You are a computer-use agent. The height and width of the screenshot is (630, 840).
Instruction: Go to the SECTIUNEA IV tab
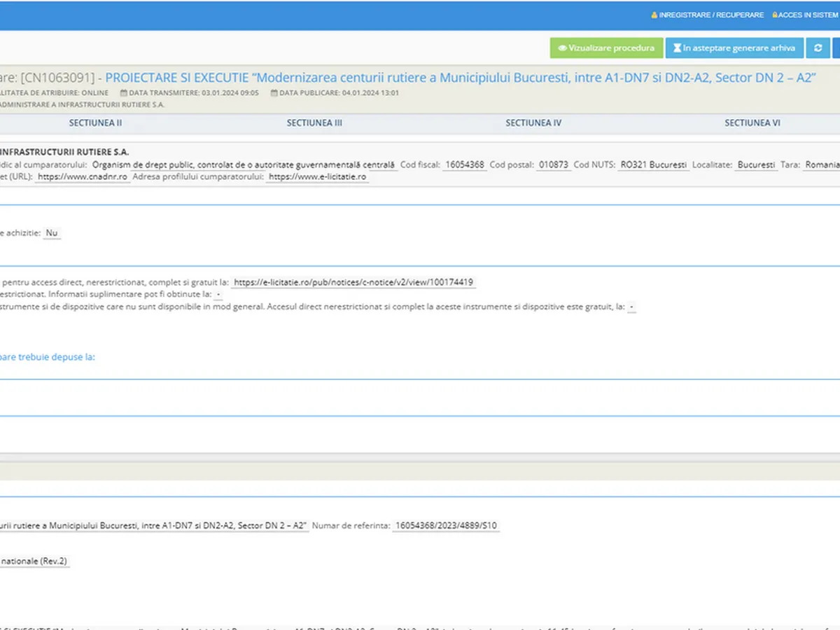point(533,123)
